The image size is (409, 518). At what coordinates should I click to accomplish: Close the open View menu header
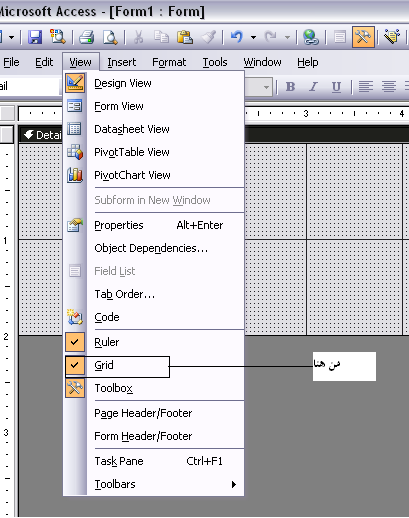pyautogui.click(x=80, y=62)
